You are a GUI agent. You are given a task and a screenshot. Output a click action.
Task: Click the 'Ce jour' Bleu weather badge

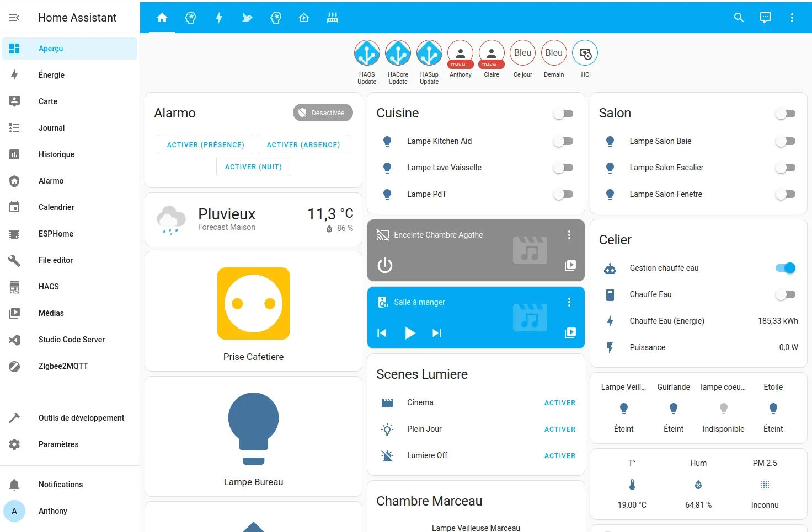click(522, 53)
